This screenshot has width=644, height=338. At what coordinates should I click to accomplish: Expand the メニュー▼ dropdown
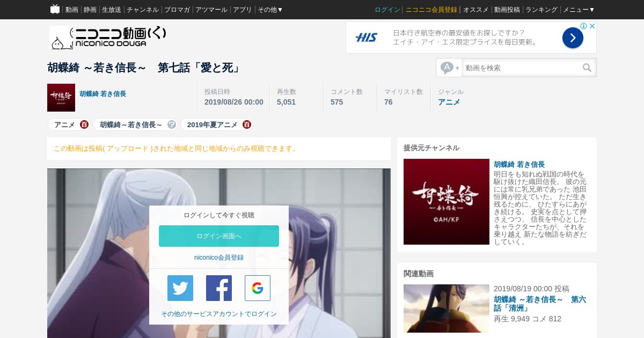579,10
